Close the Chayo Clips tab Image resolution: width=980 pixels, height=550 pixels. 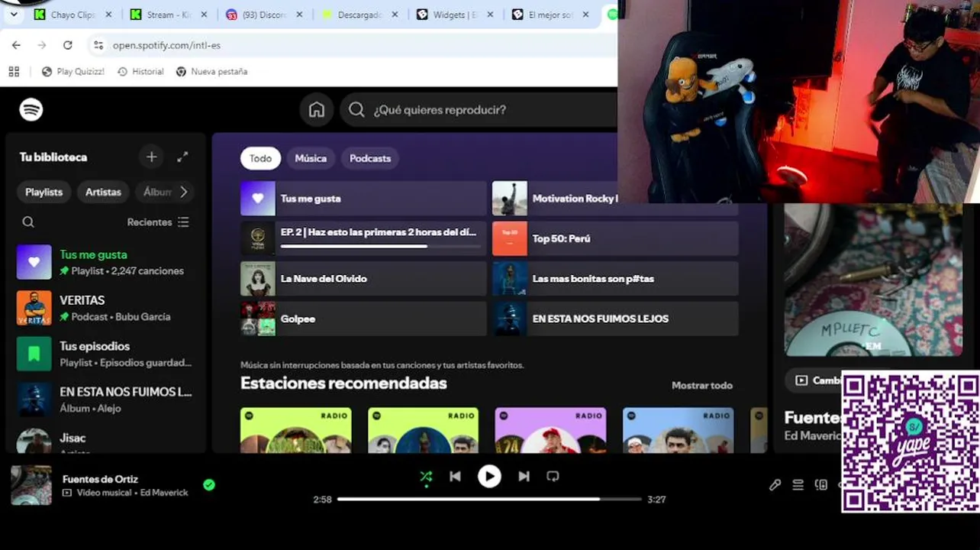tap(108, 15)
